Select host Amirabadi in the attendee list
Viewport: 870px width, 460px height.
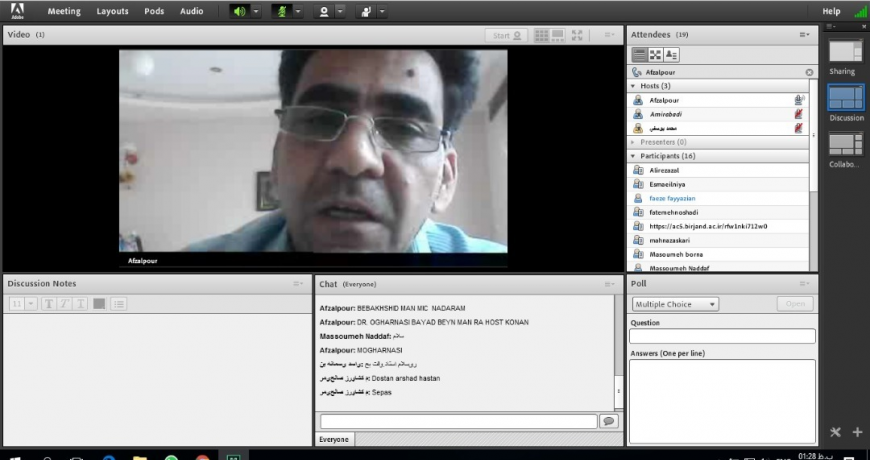pyautogui.click(x=718, y=114)
